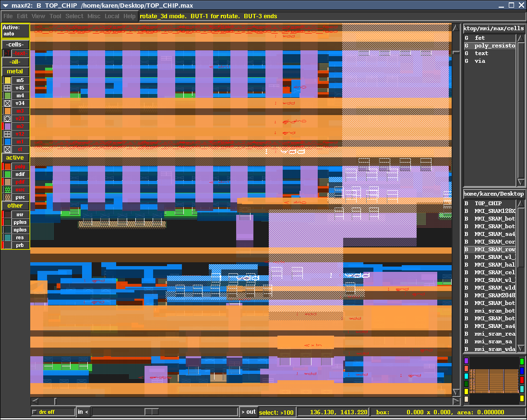This screenshot has height=420, width=527.
Task: Click the green m4 layer icon
Action: 7,96
